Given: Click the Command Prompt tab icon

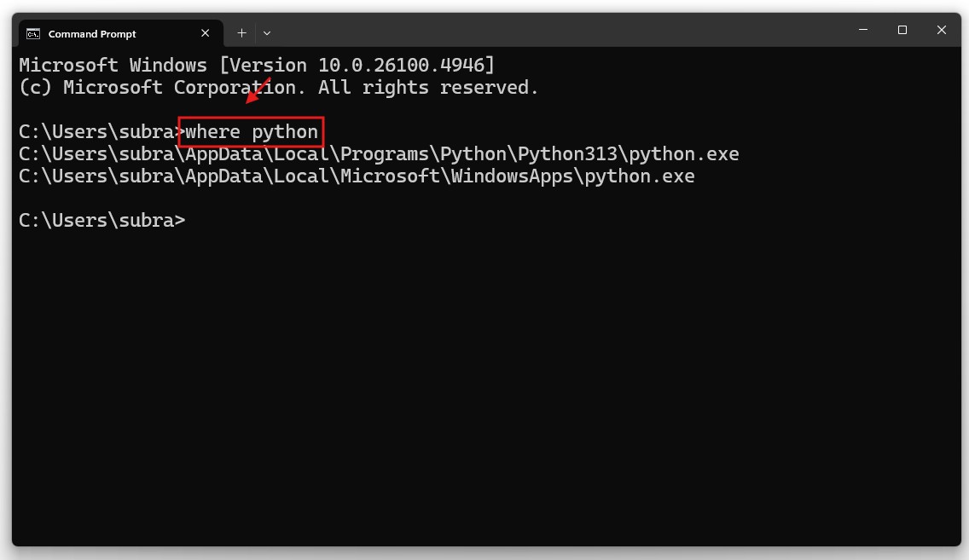Looking at the screenshot, I should [33, 34].
